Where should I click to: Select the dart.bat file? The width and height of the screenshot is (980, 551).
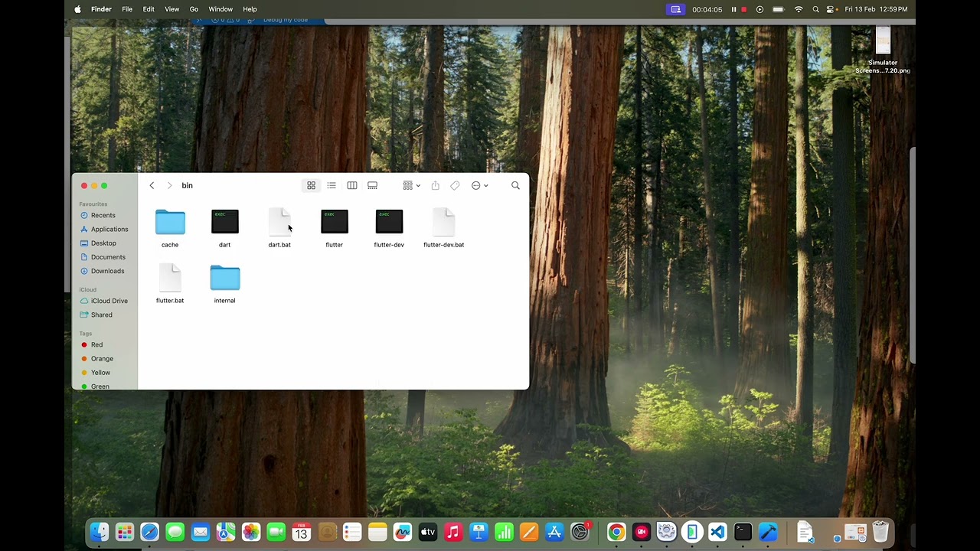[279, 222]
